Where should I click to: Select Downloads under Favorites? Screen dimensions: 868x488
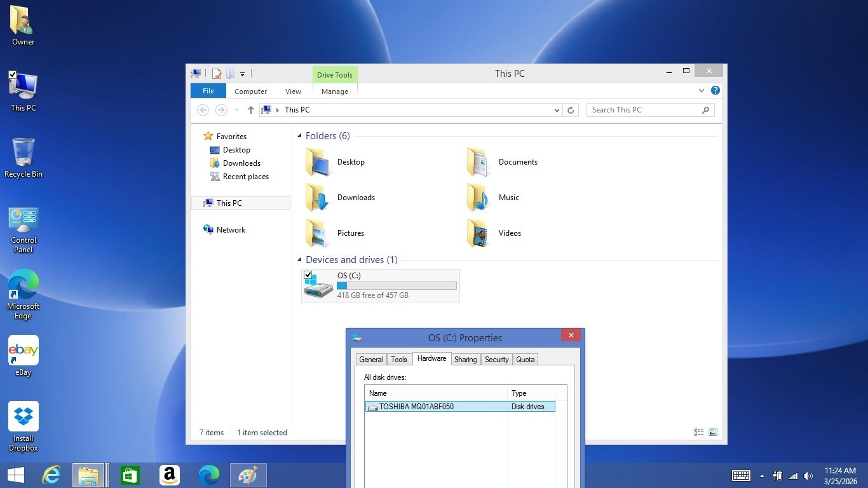tap(241, 163)
